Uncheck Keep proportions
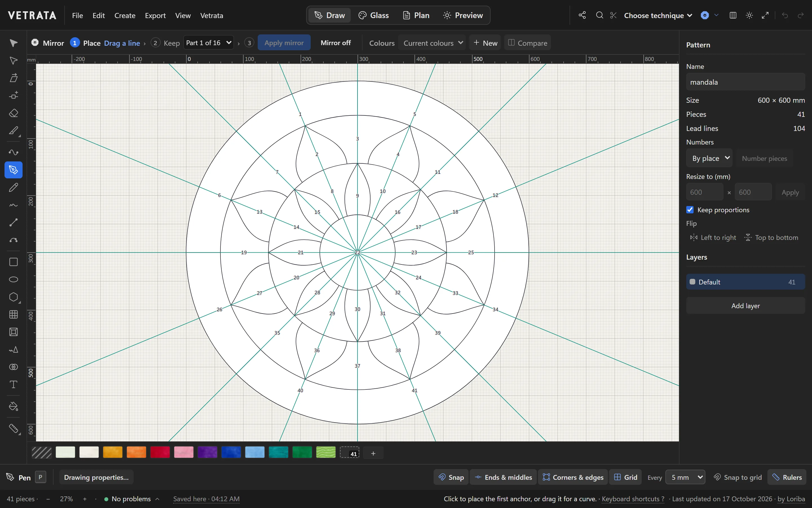The width and height of the screenshot is (812, 508). [x=690, y=210]
